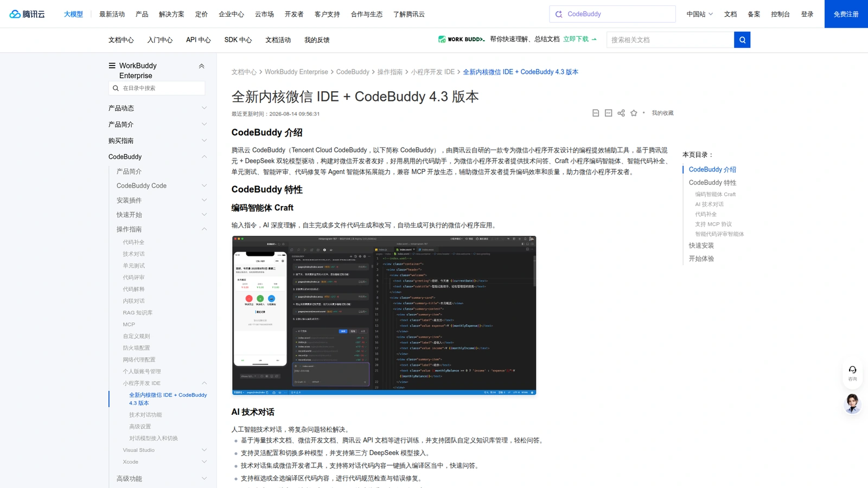Click the icon inside the top CodeBuddy search field

point(559,14)
